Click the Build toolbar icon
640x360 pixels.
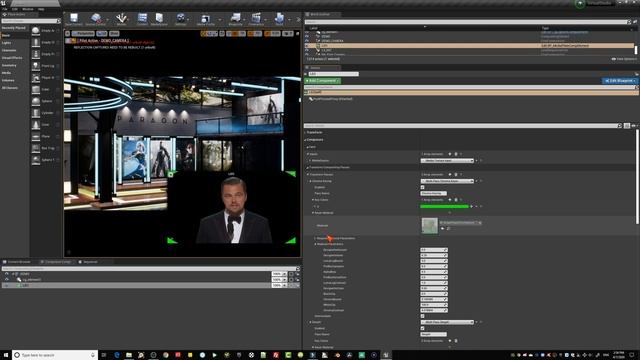pyautogui.click(x=279, y=18)
